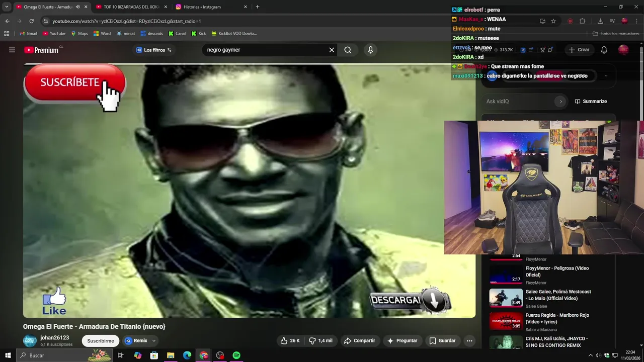Expand the vidIQ panel chevron
Viewport: 644px width, 362px height.
[606, 76]
